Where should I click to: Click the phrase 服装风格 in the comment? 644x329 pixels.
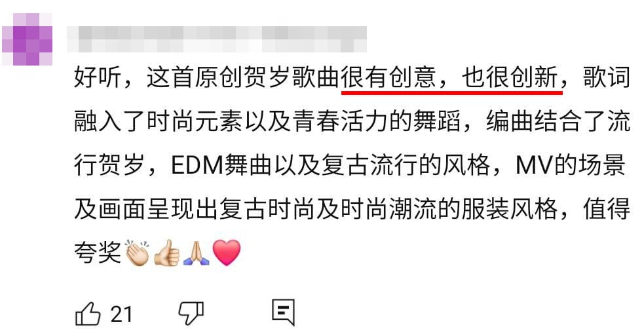click(509, 208)
